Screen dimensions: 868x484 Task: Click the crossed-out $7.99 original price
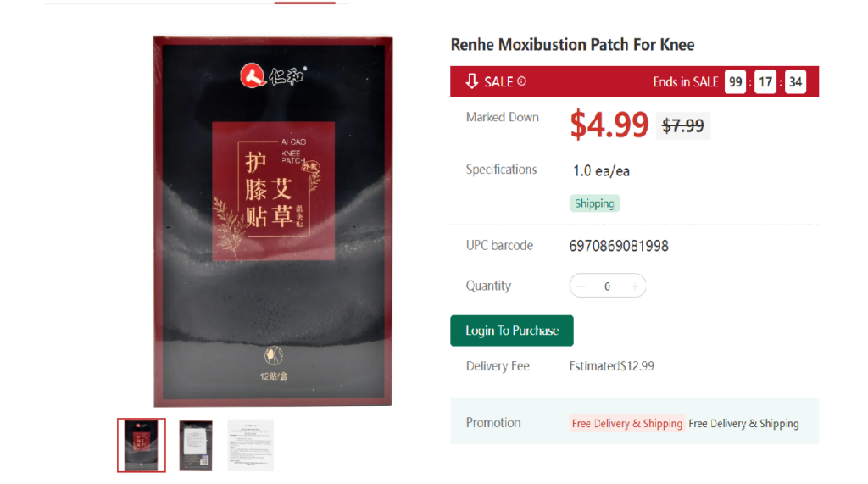[683, 125]
